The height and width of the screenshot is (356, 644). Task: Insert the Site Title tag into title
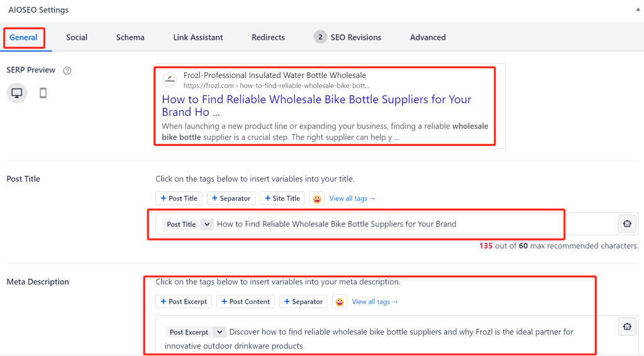[x=282, y=199]
